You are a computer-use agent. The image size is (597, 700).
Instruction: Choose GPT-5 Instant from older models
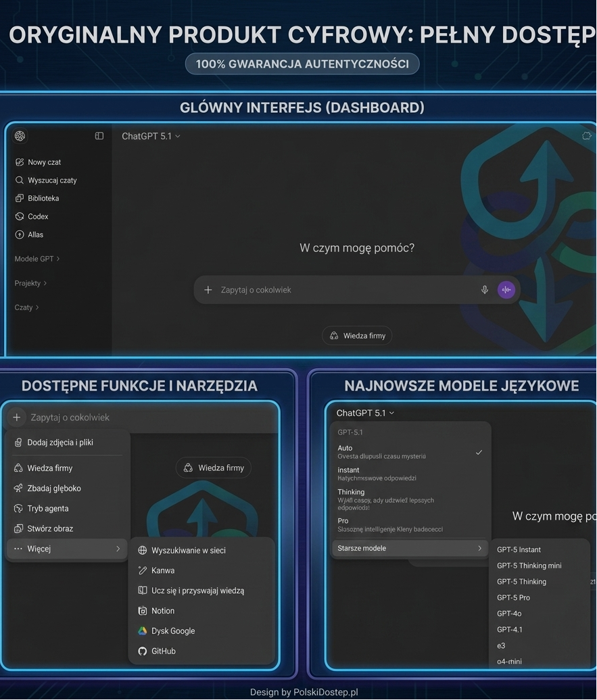[x=519, y=549]
